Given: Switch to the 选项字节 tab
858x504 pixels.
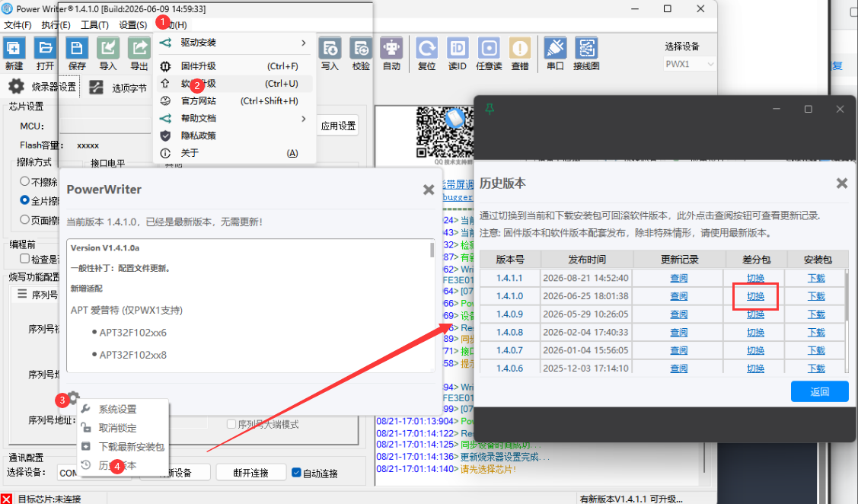Looking at the screenshot, I should [x=118, y=88].
